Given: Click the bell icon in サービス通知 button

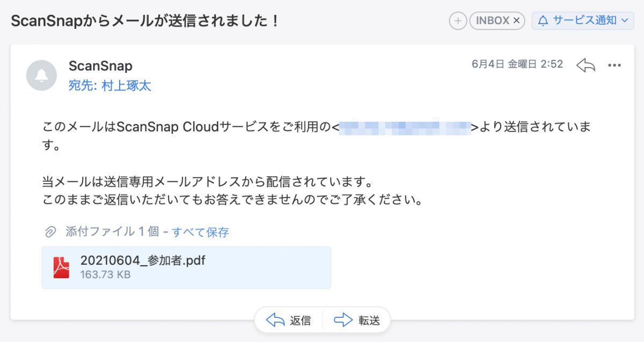Looking at the screenshot, I should point(543,21).
